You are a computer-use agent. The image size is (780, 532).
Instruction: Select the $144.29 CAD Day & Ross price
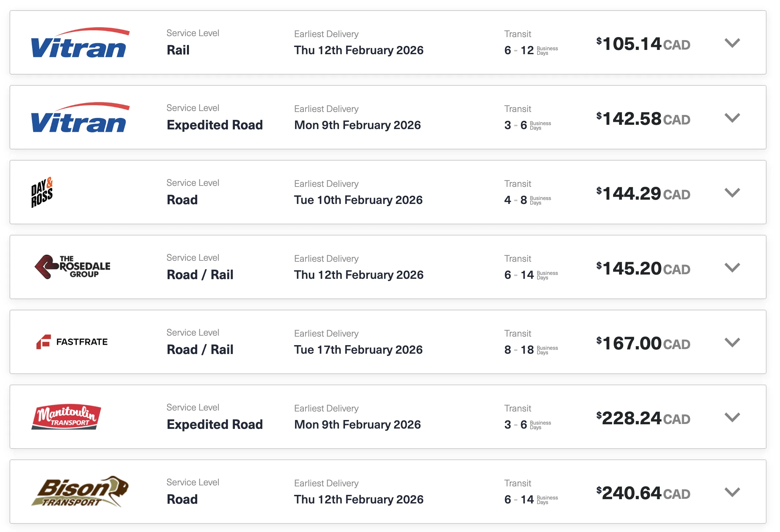(643, 193)
